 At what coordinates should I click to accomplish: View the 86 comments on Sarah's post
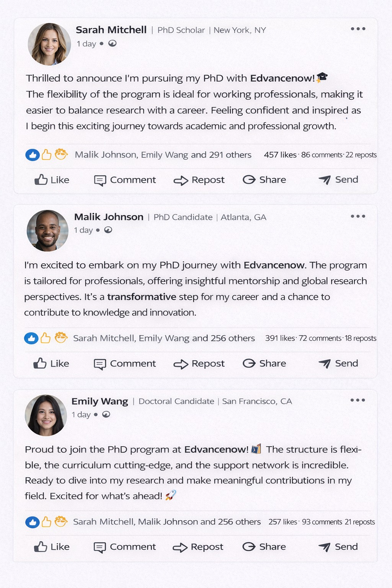322,155
